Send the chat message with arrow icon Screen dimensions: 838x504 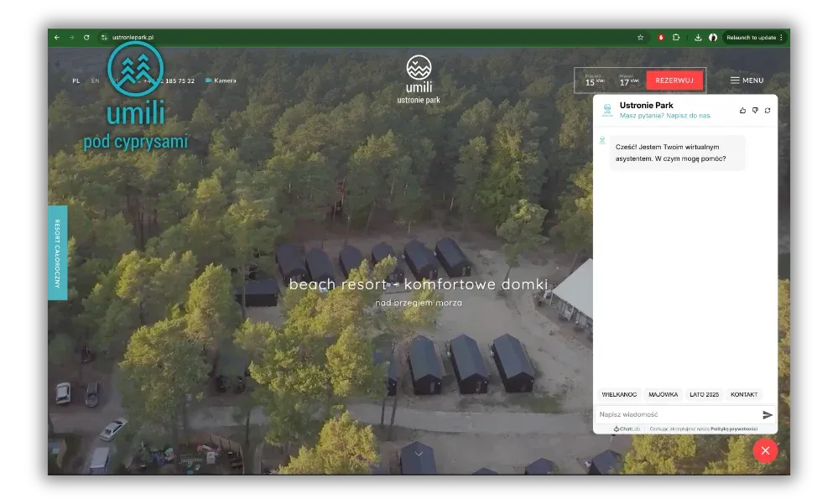[767, 414]
